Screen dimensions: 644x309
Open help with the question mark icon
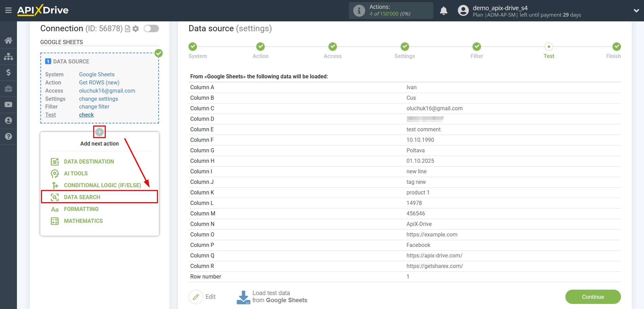[8, 137]
